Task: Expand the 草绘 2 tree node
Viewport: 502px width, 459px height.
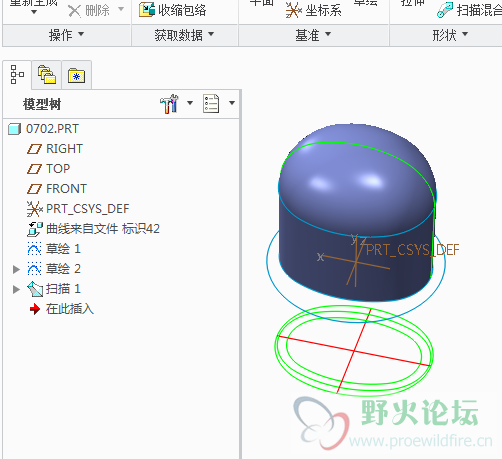Action: [16, 269]
